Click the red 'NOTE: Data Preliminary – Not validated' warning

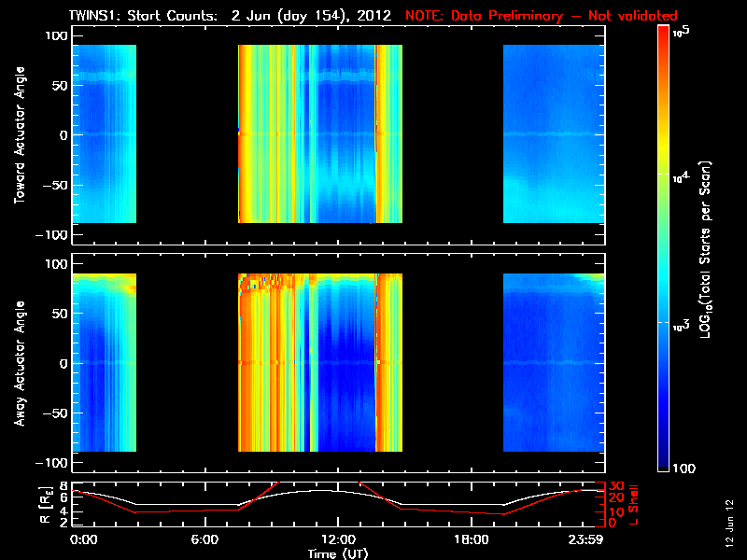pos(542,16)
